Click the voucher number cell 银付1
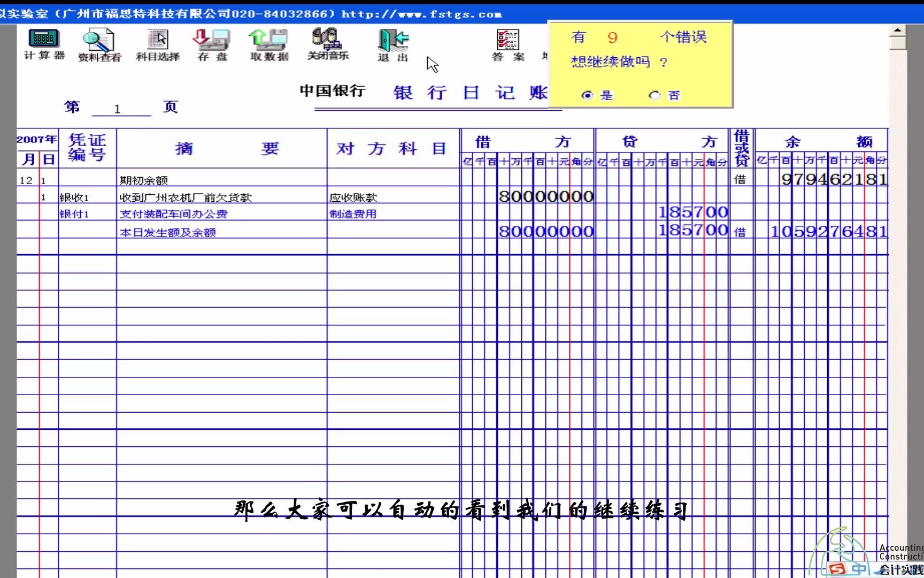The width and height of the screenshot is (924, 578). point(74,214)
